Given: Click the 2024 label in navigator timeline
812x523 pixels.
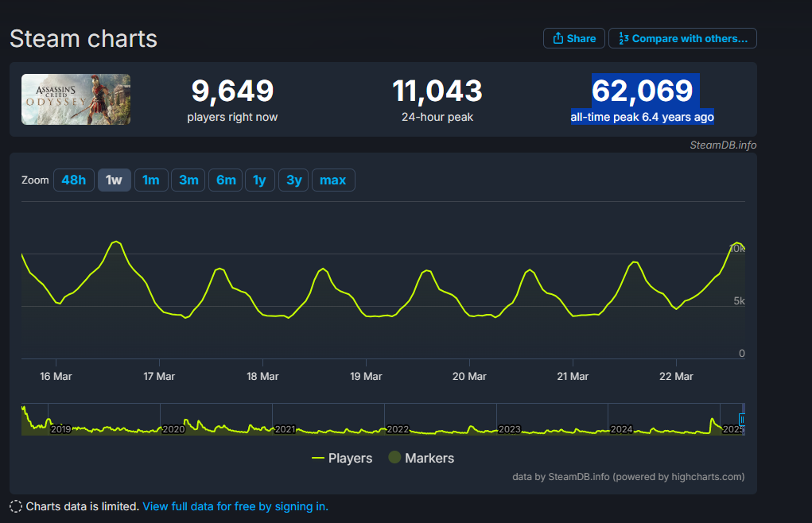Looking at the screenshot, I should pos(621,429).
